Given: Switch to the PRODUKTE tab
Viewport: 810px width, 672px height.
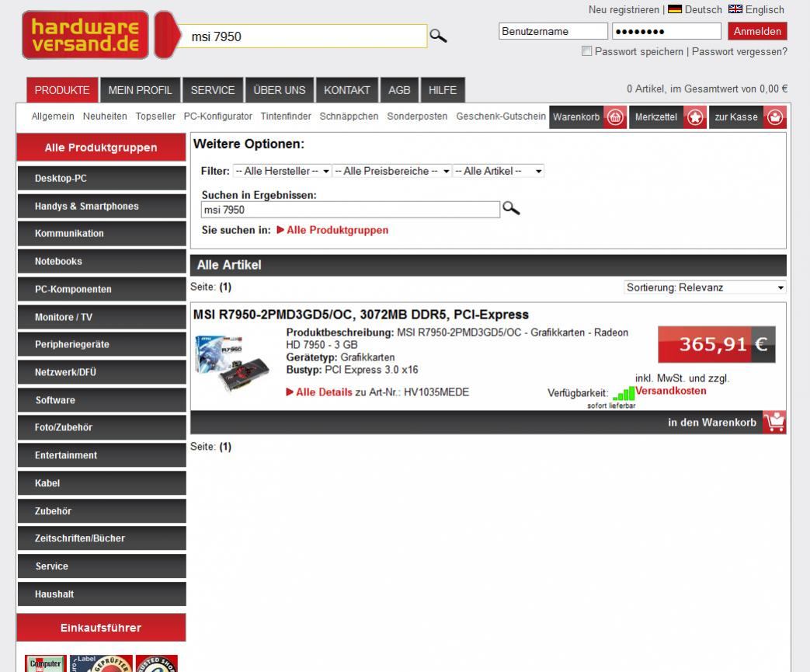Looking at the screenshot, I should (62, 90).
